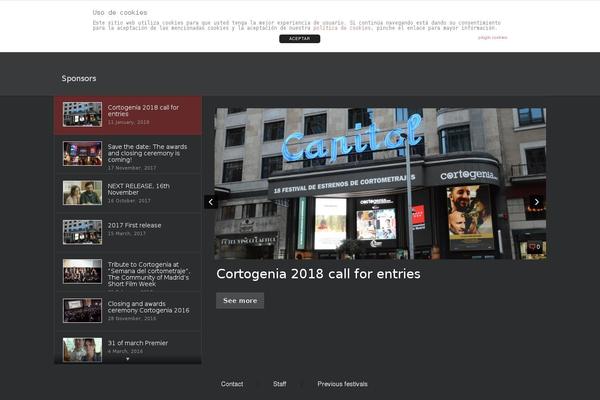Click the Uso de cookies title

(120, 13)
